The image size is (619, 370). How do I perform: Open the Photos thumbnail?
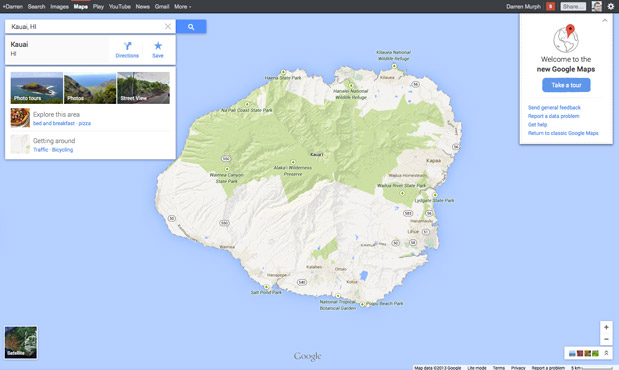coord(90,88)
